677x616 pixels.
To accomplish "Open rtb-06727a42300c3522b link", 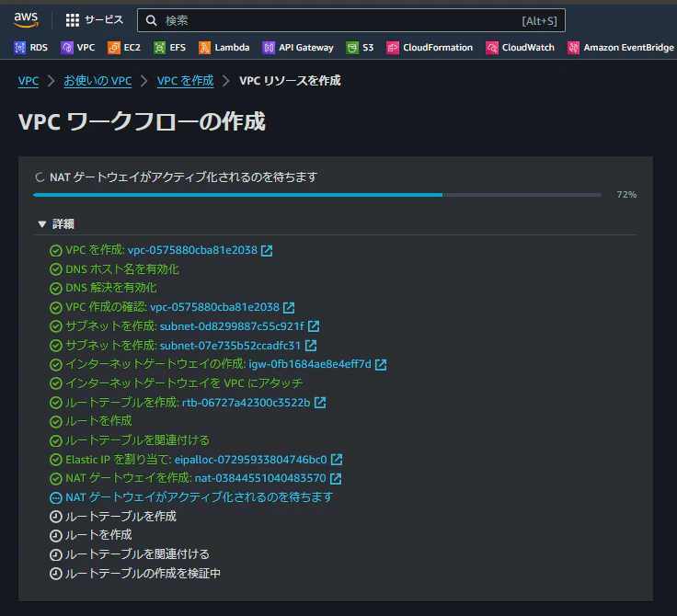I will pyautogui.click(x=247, y=403).
